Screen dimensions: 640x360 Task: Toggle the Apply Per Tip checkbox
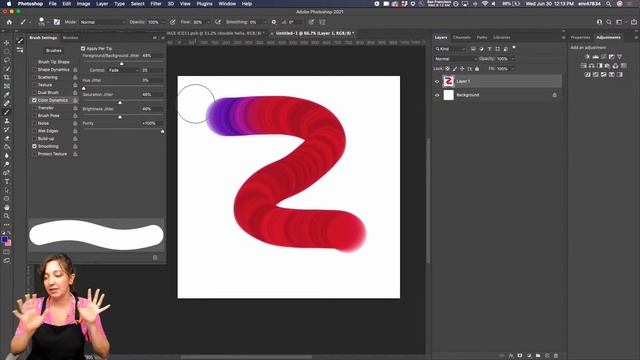pos(83,48)
